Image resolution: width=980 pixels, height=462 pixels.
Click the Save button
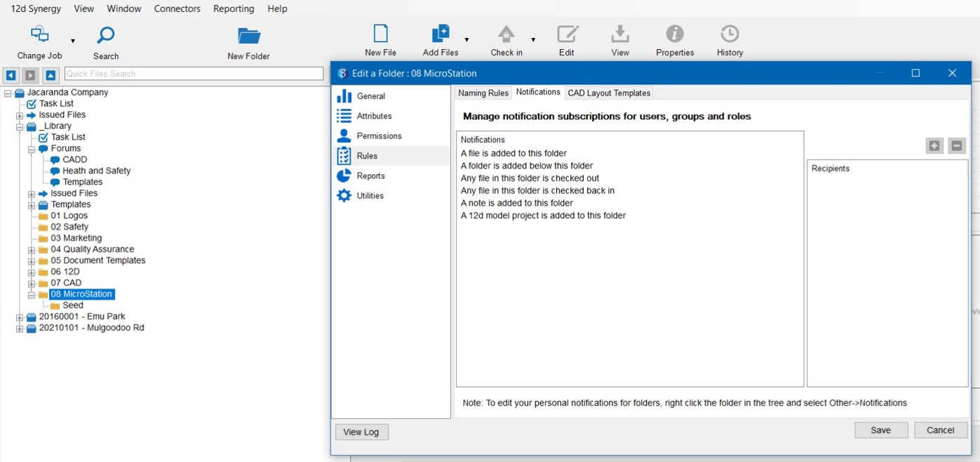[880, 430]
